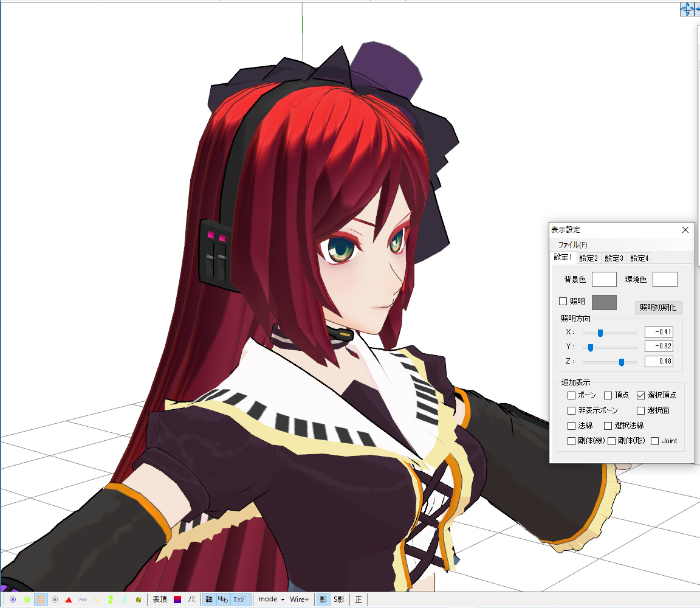Toggle the pale cyan capsule icon

[124, 599]
